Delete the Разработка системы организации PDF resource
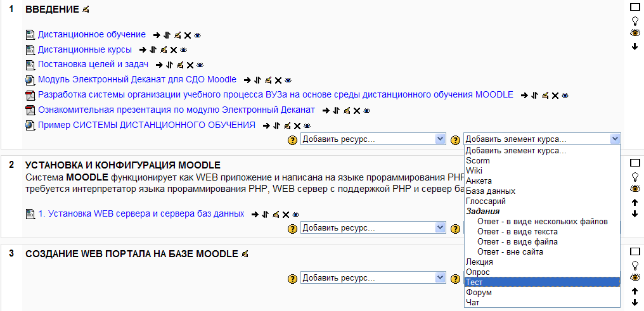The width and height of the screenshot is (644, 311). 555,95
